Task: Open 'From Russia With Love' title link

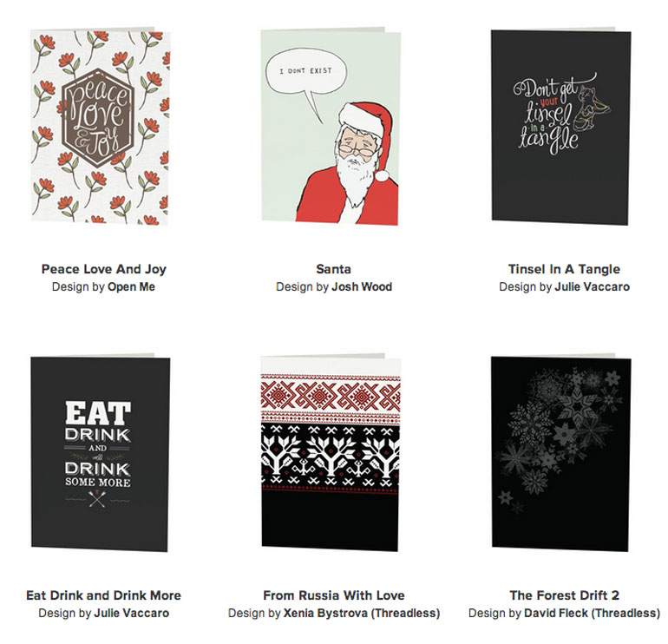Action: (x=334, y=595)
